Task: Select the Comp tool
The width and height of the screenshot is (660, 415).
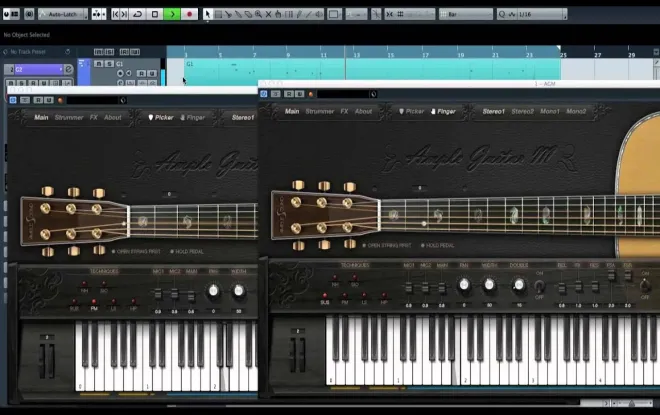Action: tap(289, 14)
